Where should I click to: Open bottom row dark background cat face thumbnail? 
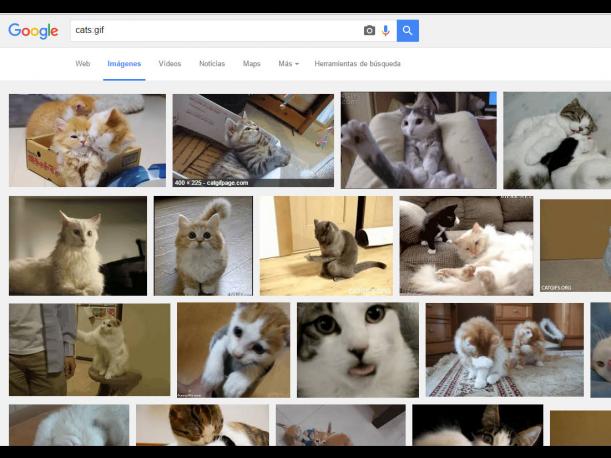click(x=478, y=425)
